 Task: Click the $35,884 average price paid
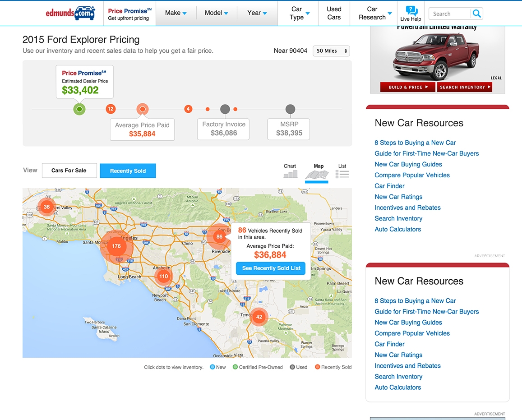click(x=142, y=134)
